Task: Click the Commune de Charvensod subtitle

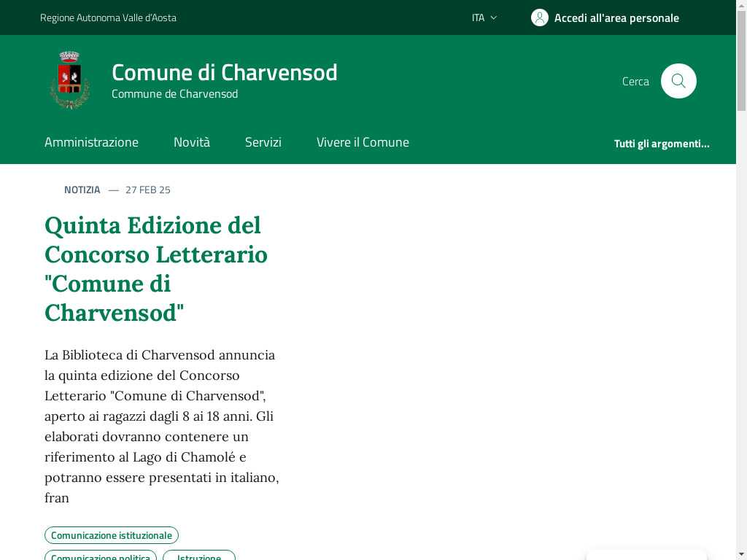Action: pos(175,94)
